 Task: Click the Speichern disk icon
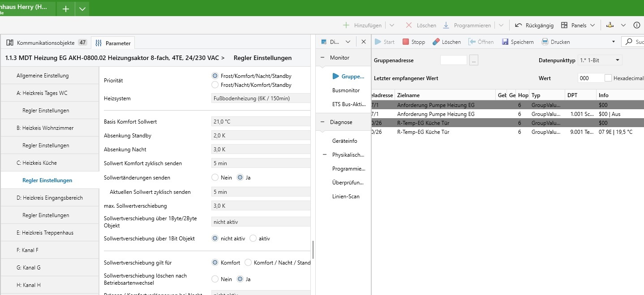tap(505, 42)
